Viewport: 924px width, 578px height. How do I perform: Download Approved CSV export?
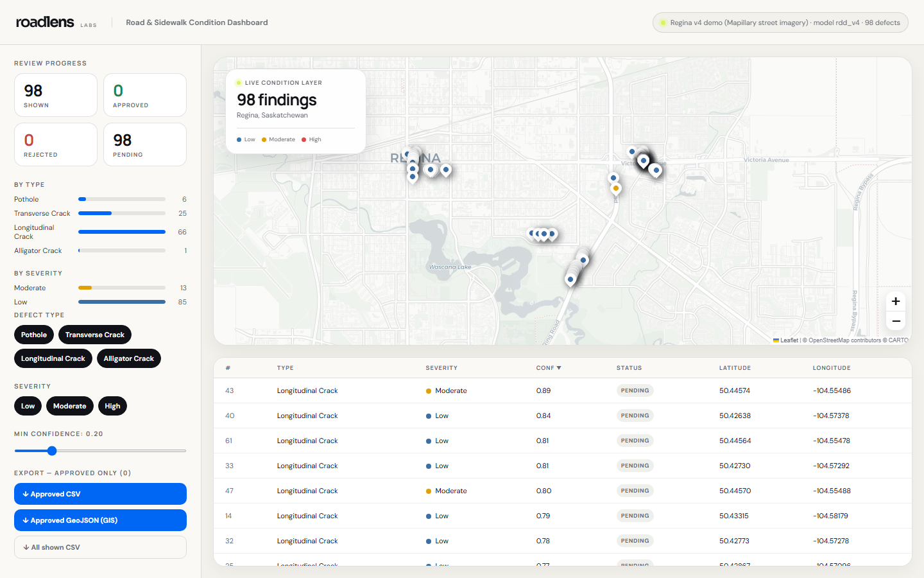[x=100, y=494]
